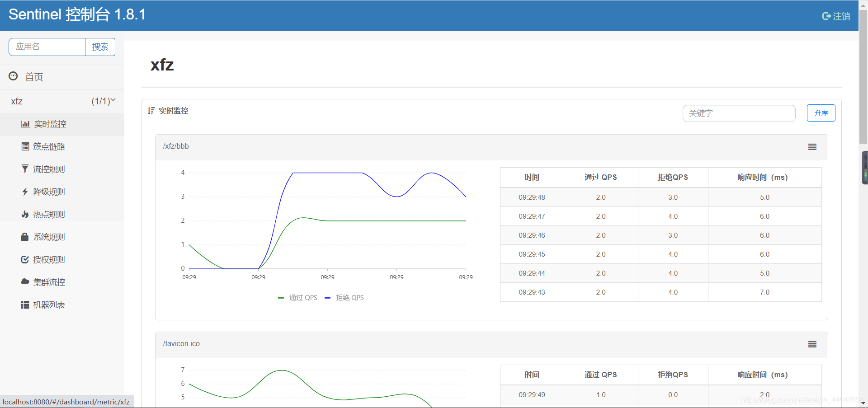Click the page vertical scrollbar thumb
The width and height of the screenshot is (868, 408).
tap(863, 77)
